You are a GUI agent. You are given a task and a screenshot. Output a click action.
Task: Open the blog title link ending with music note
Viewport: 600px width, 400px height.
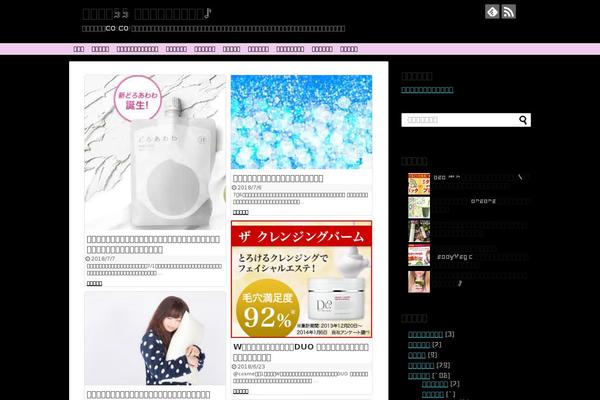(147, 14)
